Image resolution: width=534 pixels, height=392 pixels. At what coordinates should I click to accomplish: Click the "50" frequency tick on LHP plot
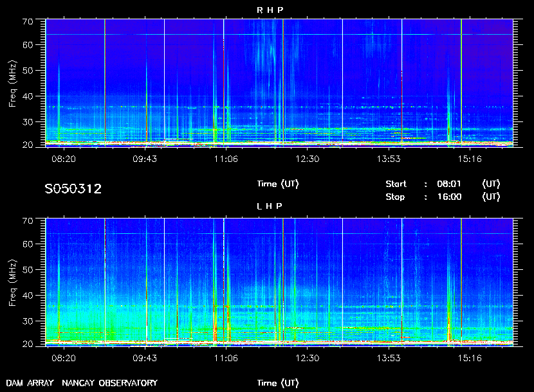click(28, 270)
